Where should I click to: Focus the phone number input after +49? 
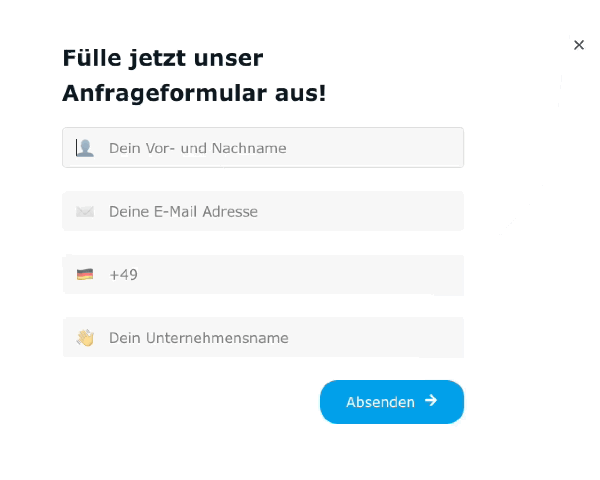(x=300, y=275)
